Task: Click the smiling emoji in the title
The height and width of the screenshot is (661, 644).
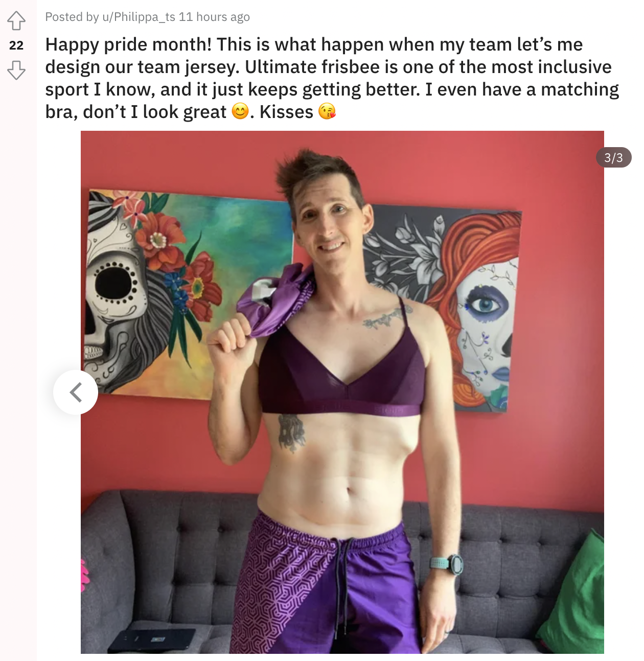Action: 240,111
